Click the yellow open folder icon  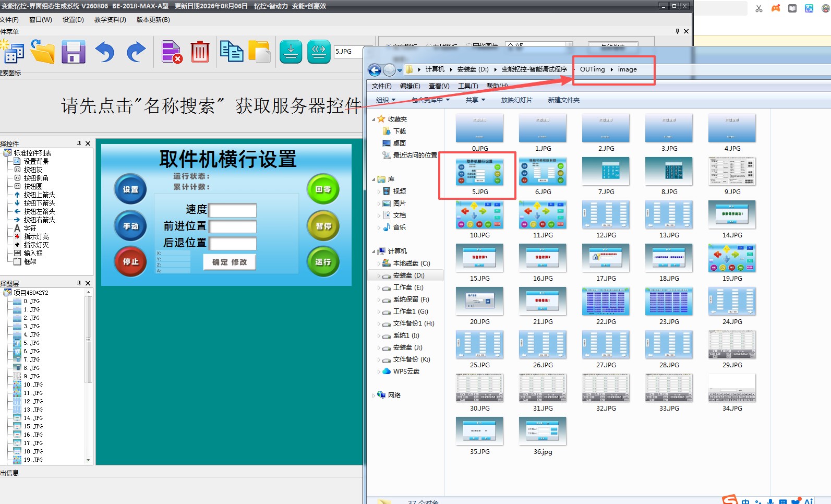(x=42, y=52)
